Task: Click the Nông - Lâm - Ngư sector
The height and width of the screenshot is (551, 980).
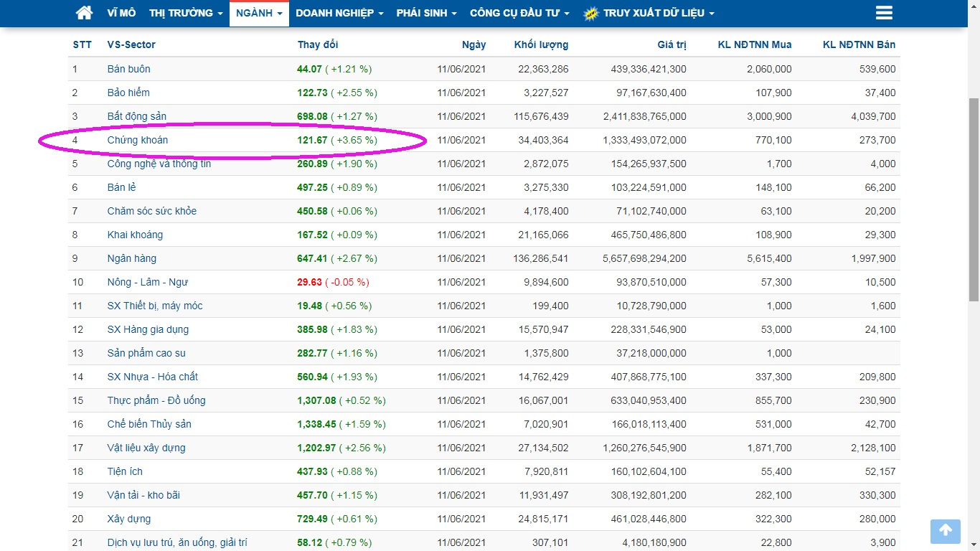Action: tap(148, 282)
